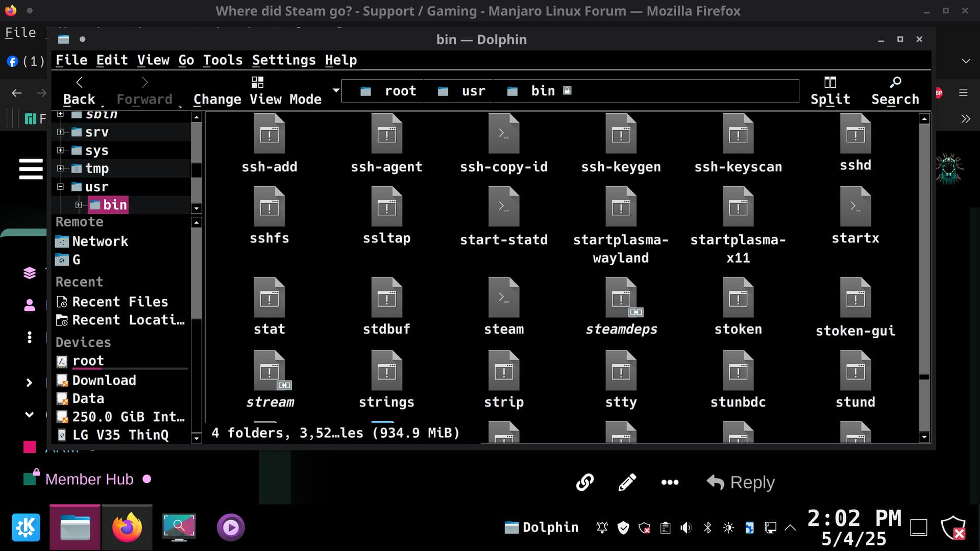Open the View menu

(153, 60)
